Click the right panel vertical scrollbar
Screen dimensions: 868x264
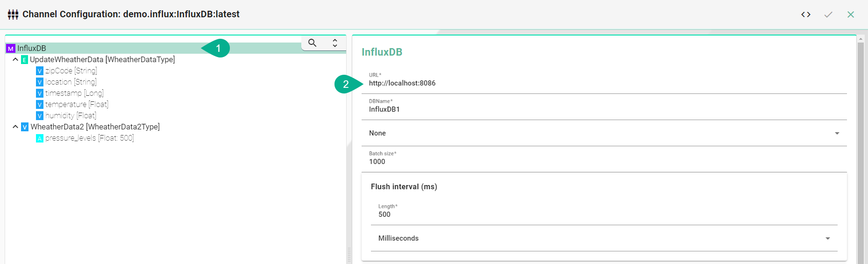point(861,150)
